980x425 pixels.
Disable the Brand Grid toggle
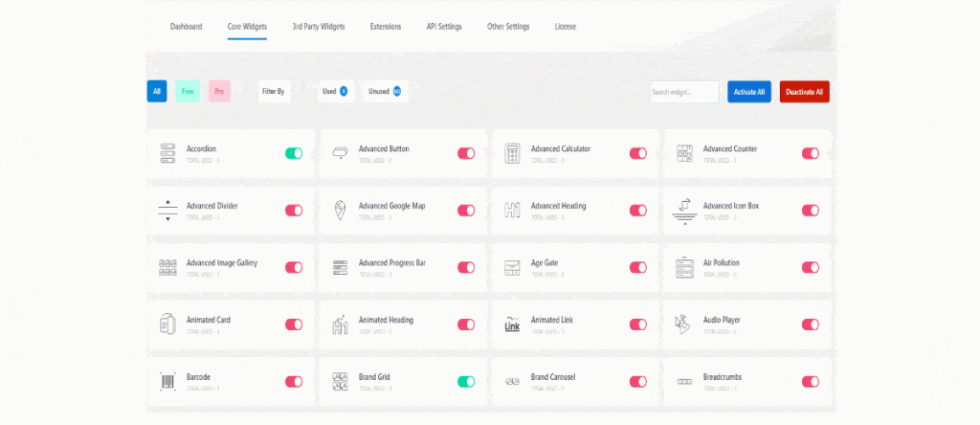point(466,381)
